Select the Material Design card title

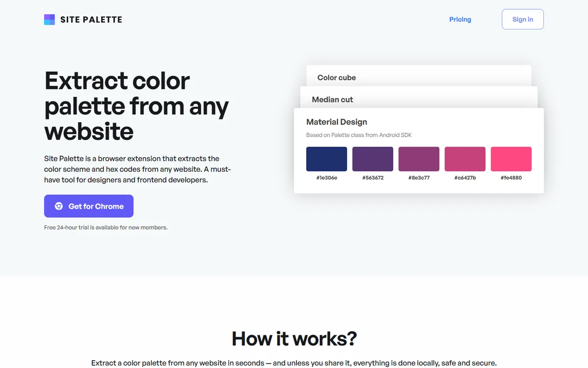tap(337, 122)
